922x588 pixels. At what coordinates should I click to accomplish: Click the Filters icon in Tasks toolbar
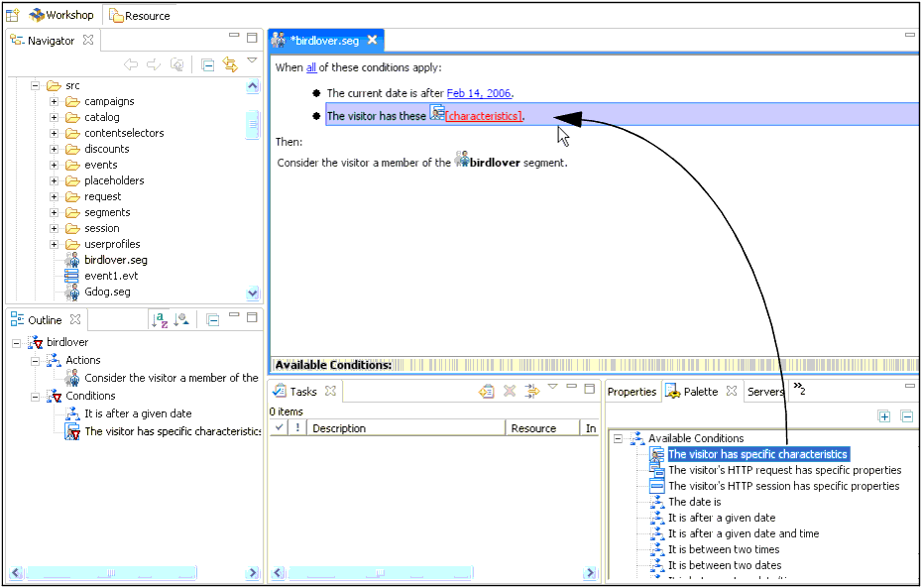532,391
